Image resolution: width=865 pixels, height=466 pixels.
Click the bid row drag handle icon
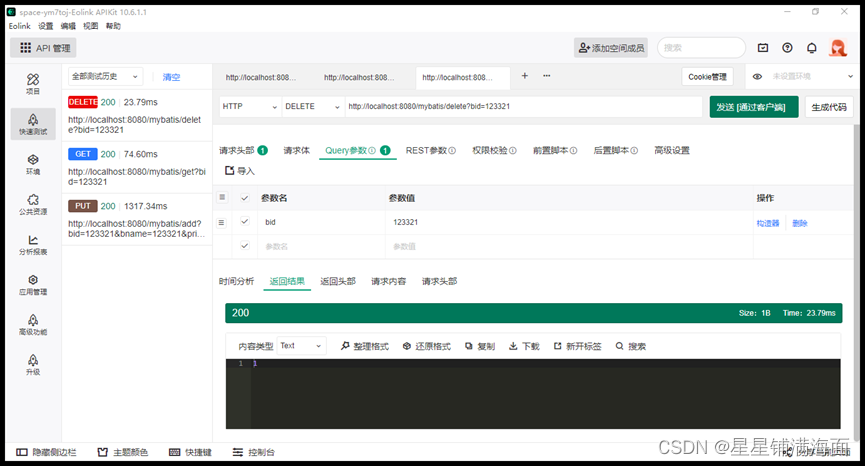(221, 223)
